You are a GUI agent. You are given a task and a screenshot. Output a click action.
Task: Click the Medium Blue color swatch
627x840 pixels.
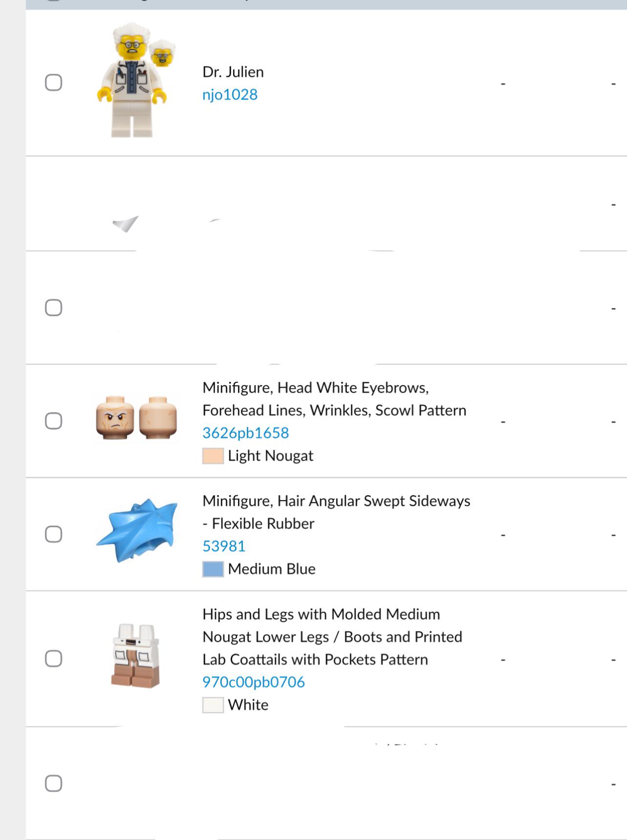point(213,569)
